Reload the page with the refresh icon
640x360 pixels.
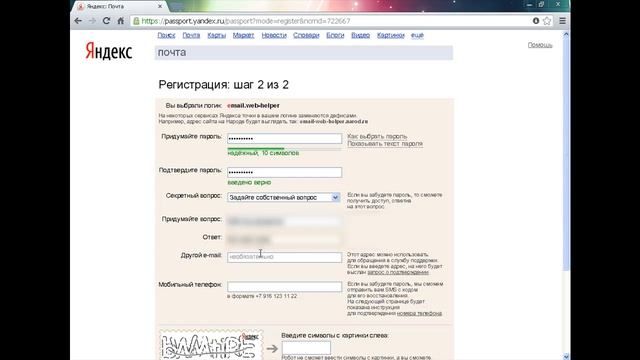[106, 21]
